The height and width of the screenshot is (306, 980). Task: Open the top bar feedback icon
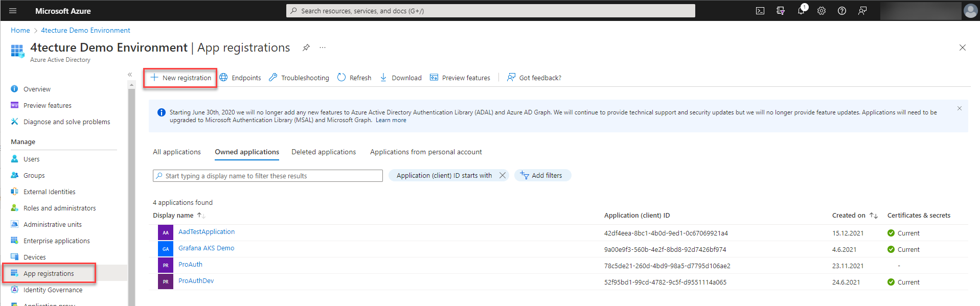coord(862,11)
